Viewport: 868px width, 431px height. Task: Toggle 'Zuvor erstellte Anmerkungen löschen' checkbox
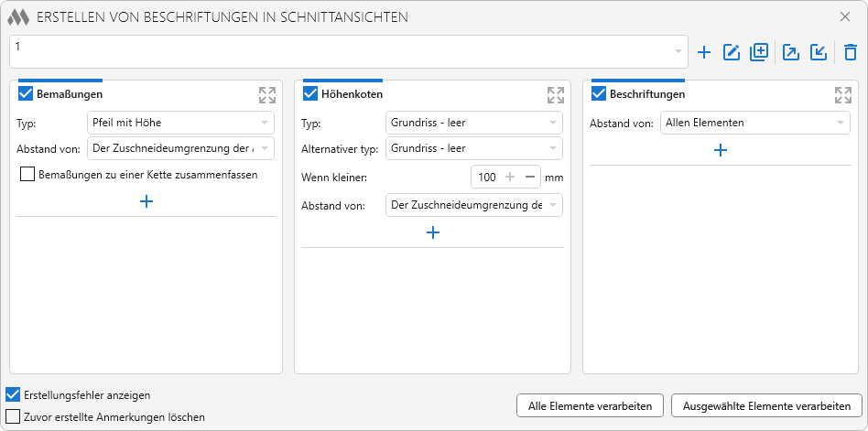13,416
